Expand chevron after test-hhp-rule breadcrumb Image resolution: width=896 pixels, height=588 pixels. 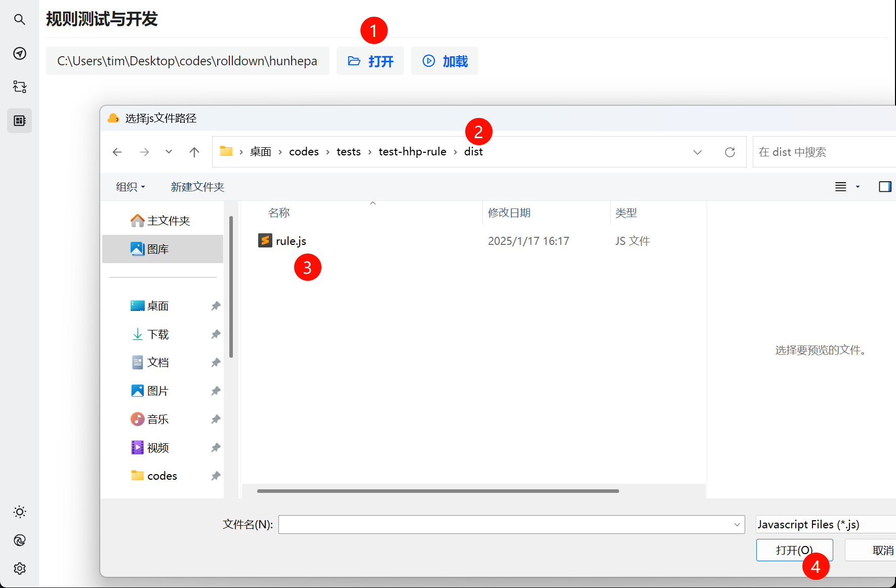tap(455, 152)
